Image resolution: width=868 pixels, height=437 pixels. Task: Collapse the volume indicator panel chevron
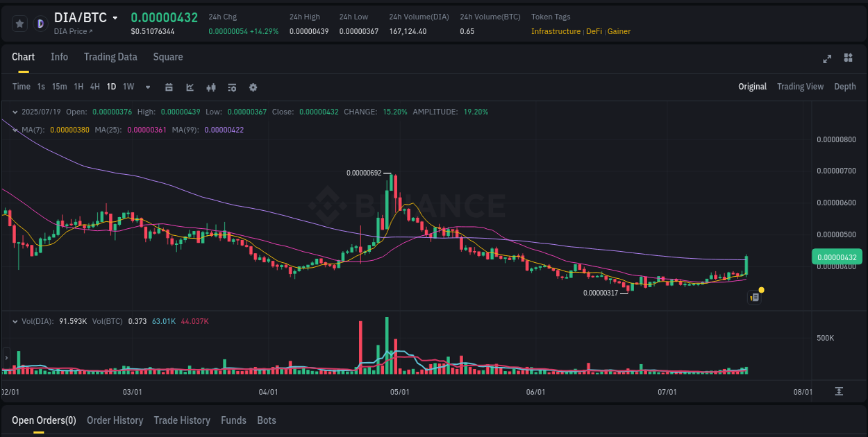(15, 321)
